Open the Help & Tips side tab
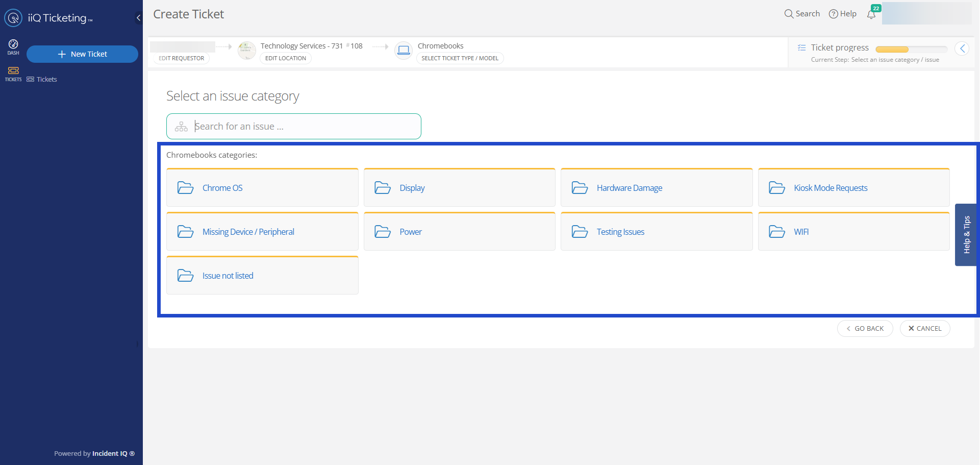Viewport: 980px width, 465px height. click(966, 235)
